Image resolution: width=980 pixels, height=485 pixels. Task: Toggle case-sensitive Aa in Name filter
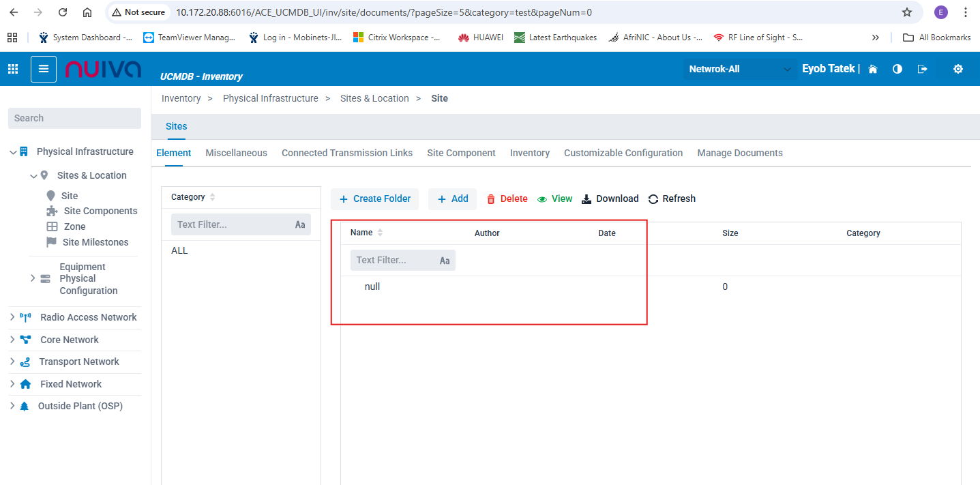[x=445, y=261]
